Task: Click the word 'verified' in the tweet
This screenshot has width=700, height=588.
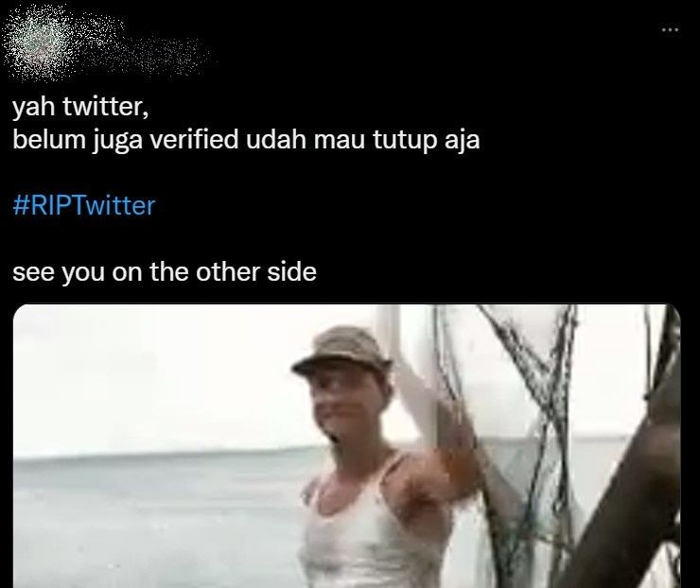Action: (194, 140)
